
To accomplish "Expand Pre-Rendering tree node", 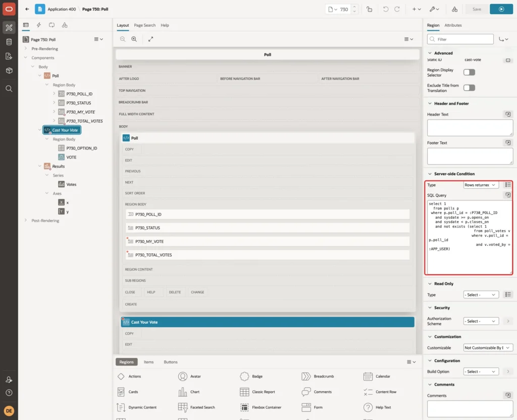I will pyautogui.click(x=25, y=48).
